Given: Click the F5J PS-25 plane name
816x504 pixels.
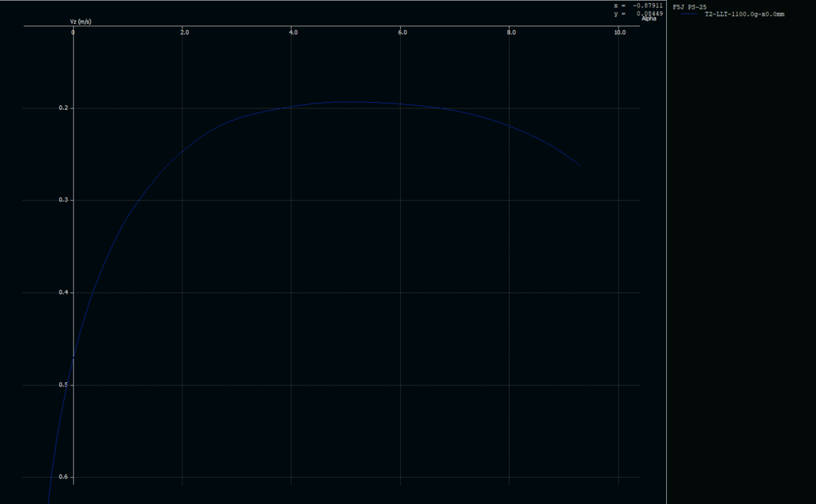Looking at the screenshot, I should (690, 6).
